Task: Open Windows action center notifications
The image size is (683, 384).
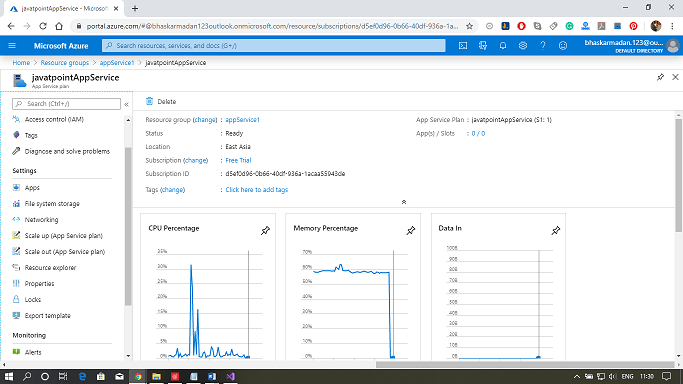Action: click(x=666, y=376)
